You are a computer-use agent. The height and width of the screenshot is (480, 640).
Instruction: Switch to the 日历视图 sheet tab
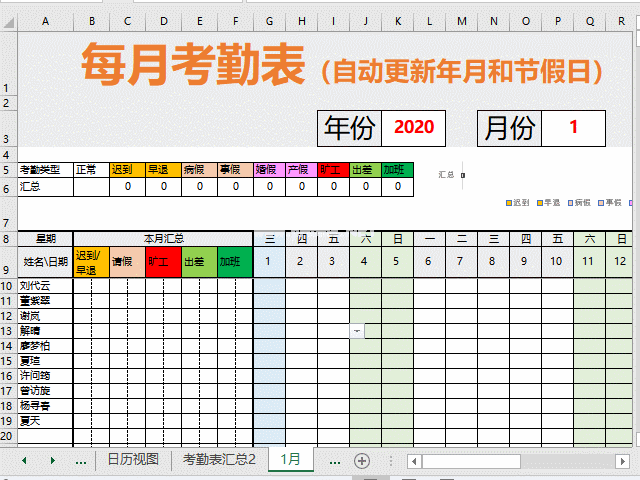(x=133, y=460)
